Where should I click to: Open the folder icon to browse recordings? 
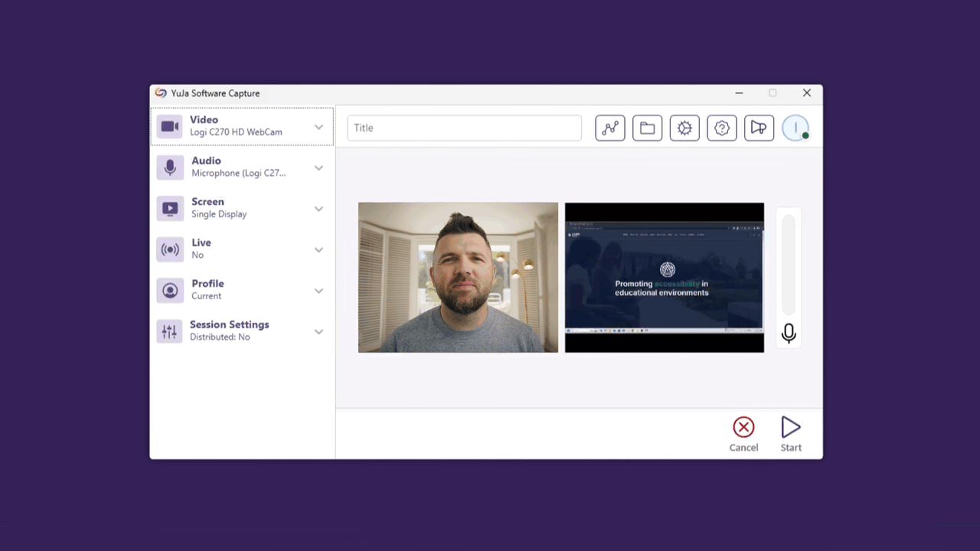tap(647, 128)
